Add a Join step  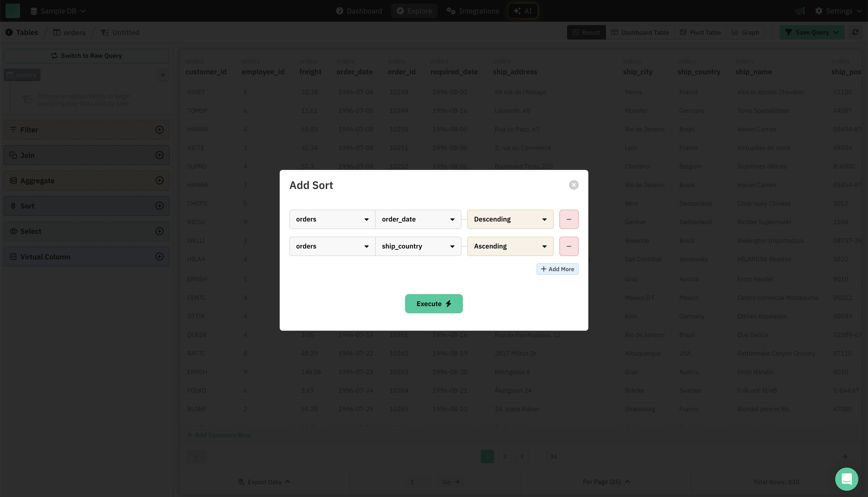pos(159,155)
